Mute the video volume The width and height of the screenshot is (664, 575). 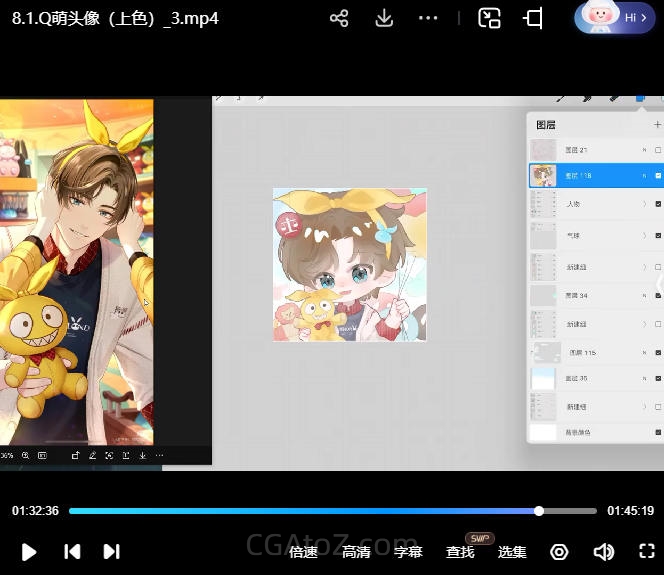(x=603, y=551)
